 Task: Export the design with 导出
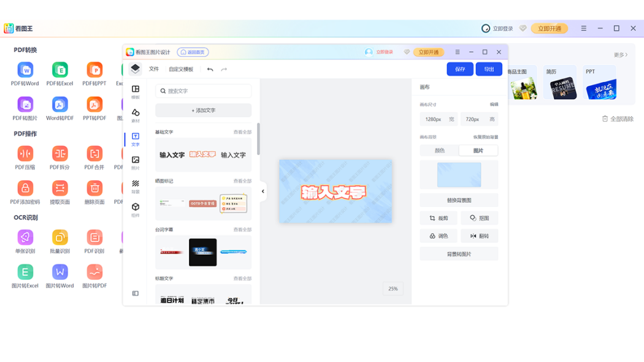489,69
